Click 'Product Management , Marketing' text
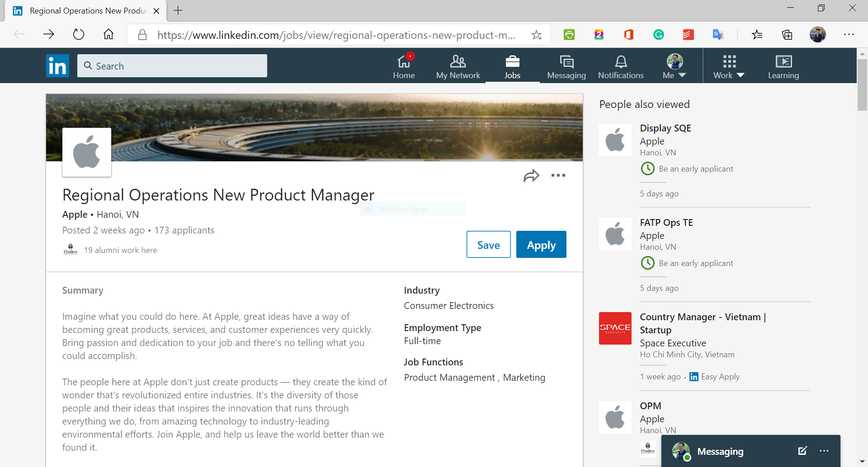The height and width of the screenshot is (467, 868). tap(475, 378)
